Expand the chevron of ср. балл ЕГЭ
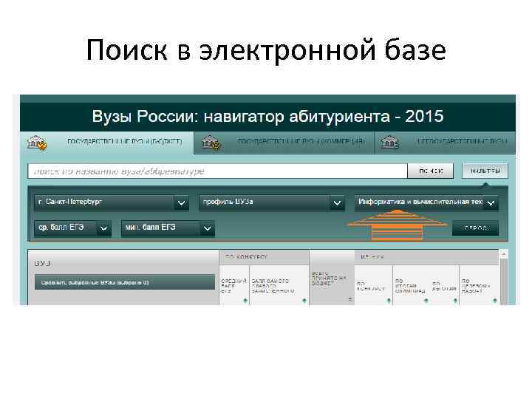532x399 pixels. coord(104,228)
